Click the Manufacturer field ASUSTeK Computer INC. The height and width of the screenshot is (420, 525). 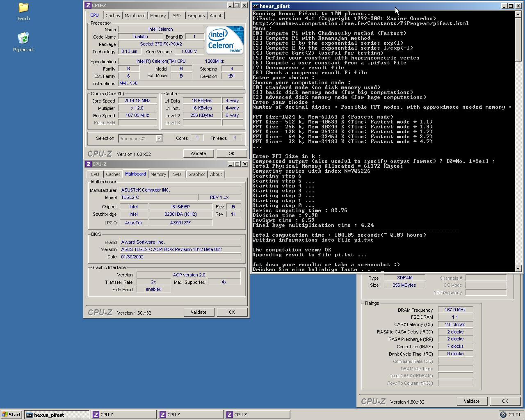180,190
